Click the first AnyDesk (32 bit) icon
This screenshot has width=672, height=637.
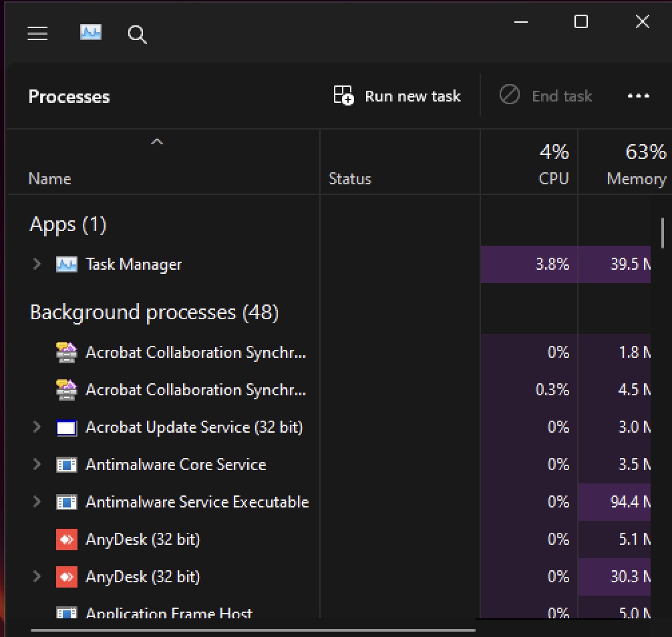[x=66, y=540]
